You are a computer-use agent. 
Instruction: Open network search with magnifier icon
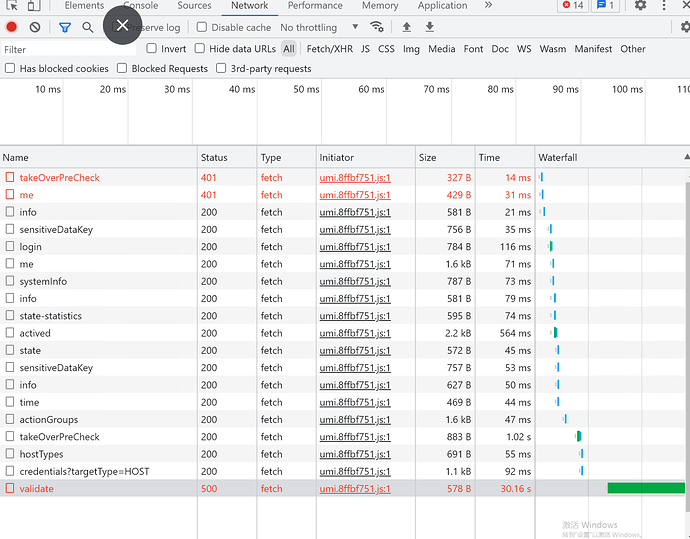pos(88,27)
